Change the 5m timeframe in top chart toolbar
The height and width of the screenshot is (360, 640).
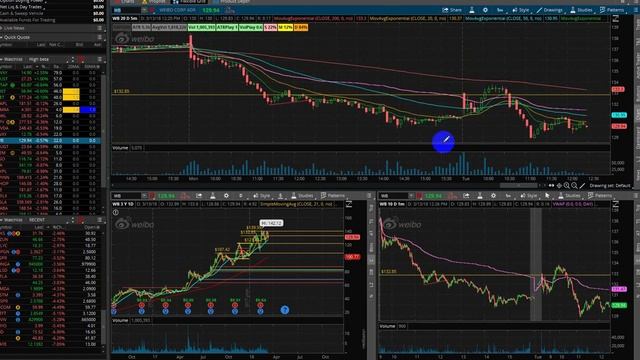(x=500, y=10)
